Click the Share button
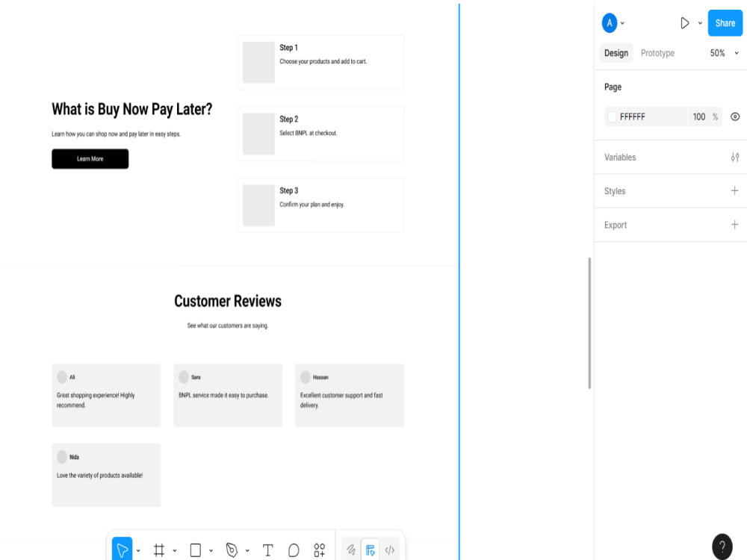Viewport: 747px width, 560px height. point(725,23)
